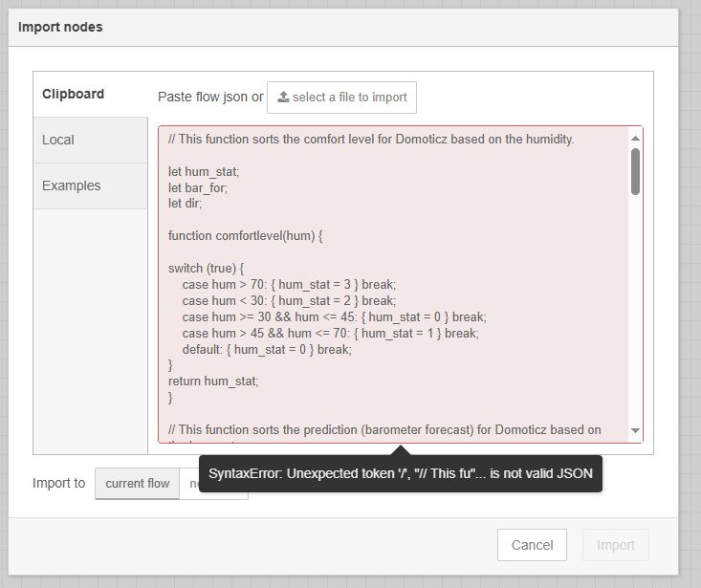The width and height of the screenshot is (701, 588).
Task: Click the 'Import nodes' dialog title
Action: point(60,28)
